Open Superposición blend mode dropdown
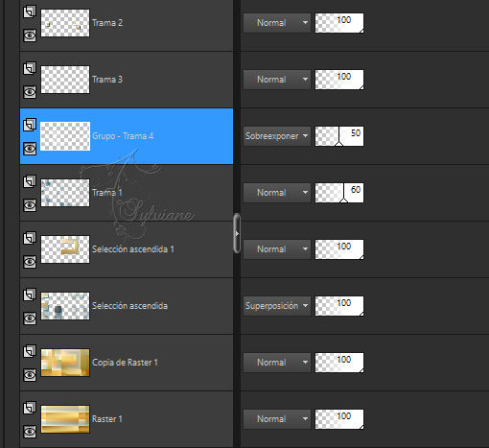 tap(277, 306)
